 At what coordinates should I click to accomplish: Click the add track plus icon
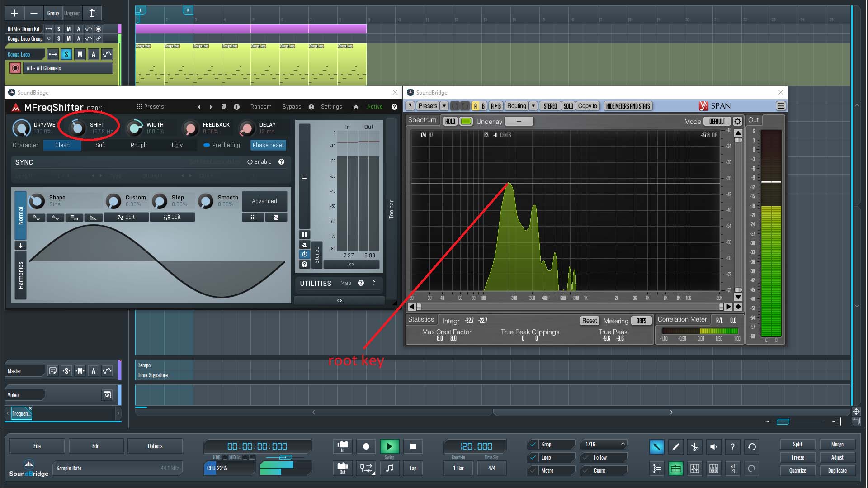coord(14,13)
